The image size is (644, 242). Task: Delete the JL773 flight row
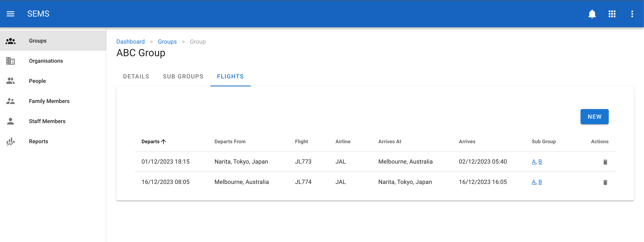coord(605,162)
